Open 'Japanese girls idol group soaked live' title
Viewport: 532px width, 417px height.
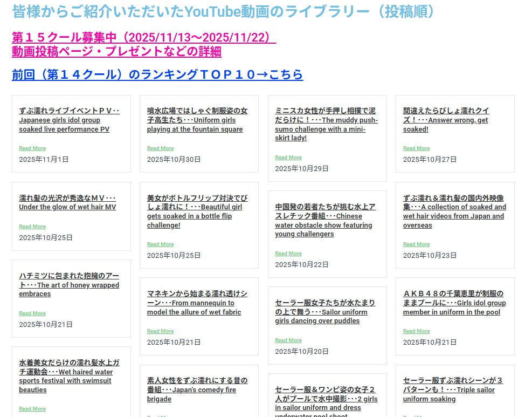pos(69,120)
